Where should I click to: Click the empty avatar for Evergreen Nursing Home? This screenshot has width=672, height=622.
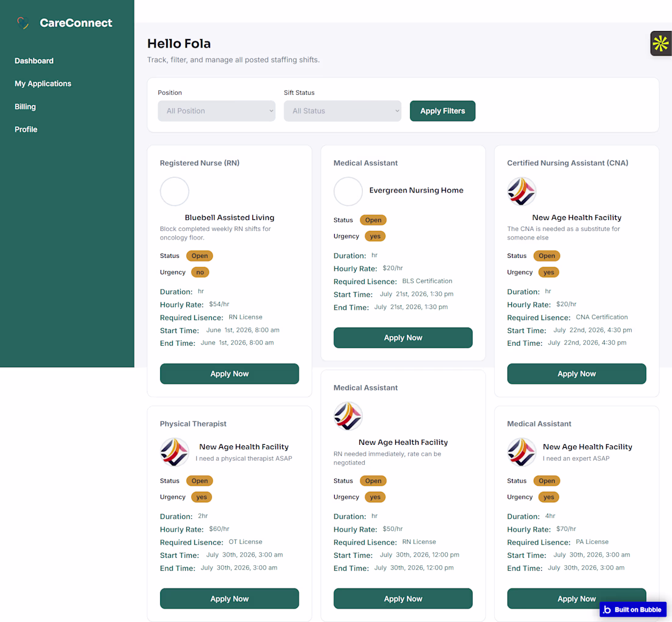(348, 191)
